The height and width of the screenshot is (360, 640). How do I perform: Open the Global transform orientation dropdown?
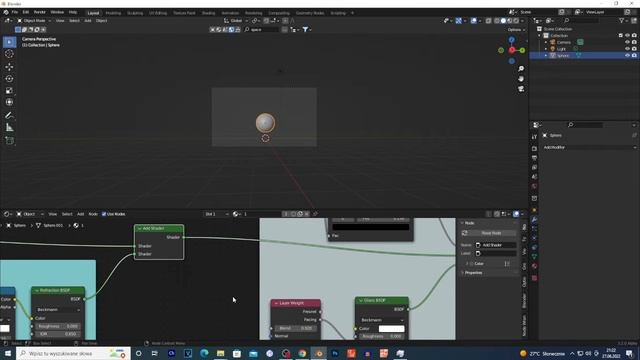point(236,20)
